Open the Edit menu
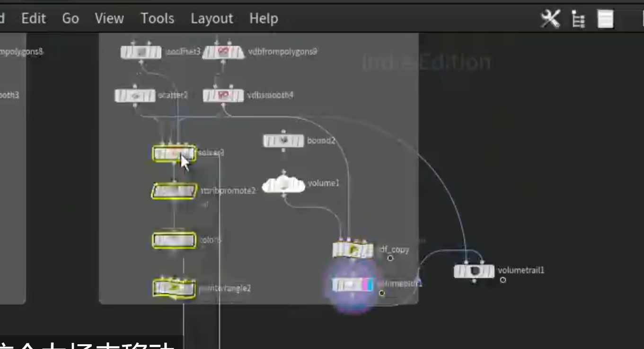Image resolution: width=644 pixels, height=349 pixels. pos(34,18)
